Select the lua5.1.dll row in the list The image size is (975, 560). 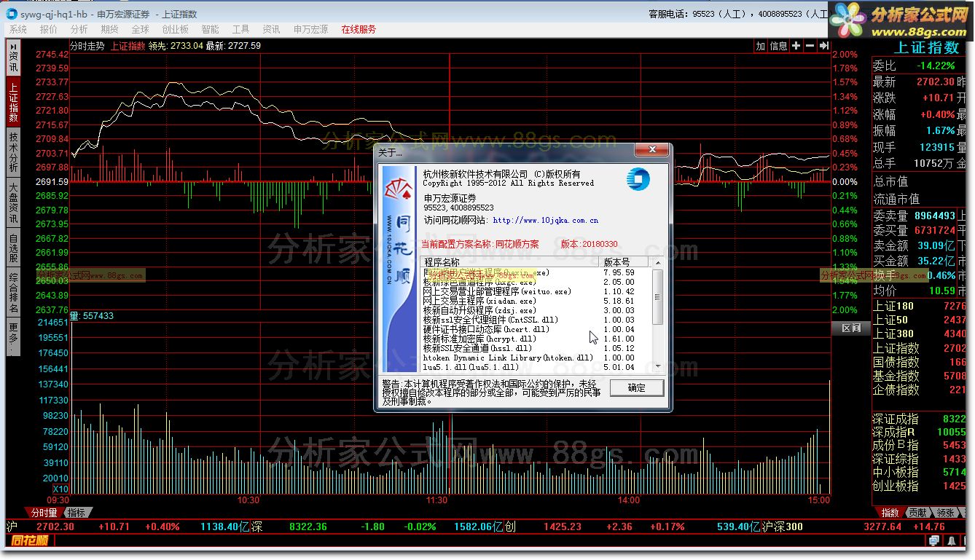click(536, 367)
